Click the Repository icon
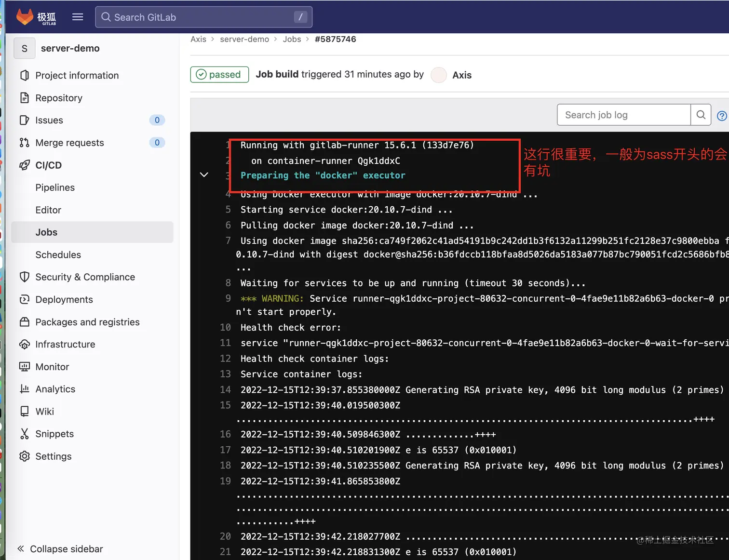The height and width of the screenshot is (560, 729). [25, 98]
